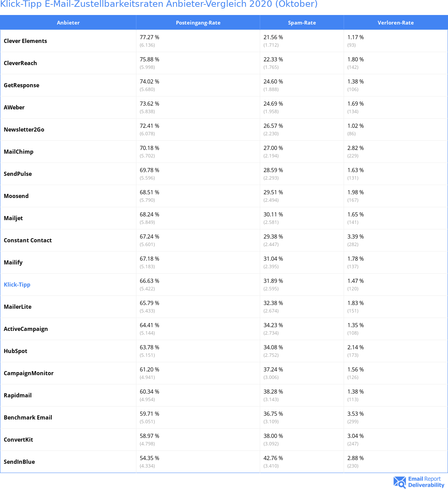Click the HubSpot provider name
Screen dimensions: 448x489
[x=15, y=351]
